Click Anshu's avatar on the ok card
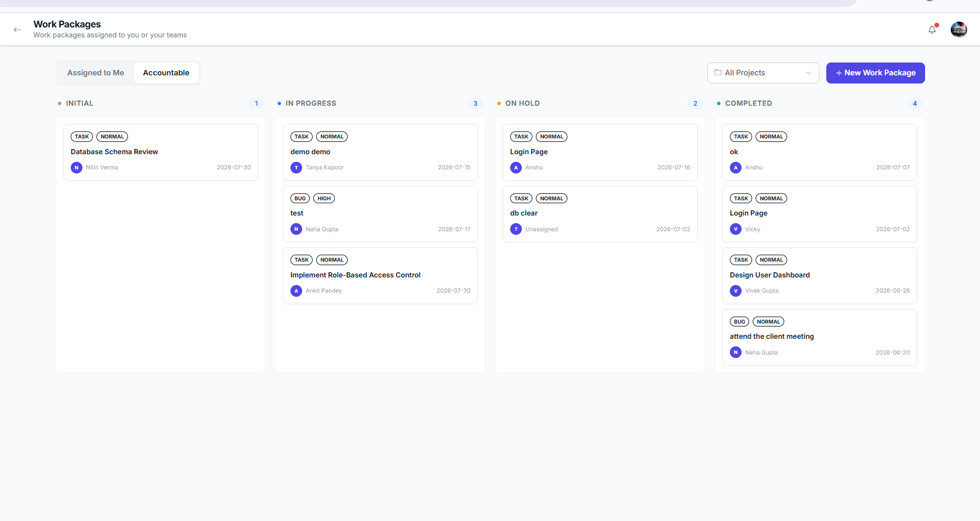The height and width of the screenshot is (521, 980). tap(736, 168)
